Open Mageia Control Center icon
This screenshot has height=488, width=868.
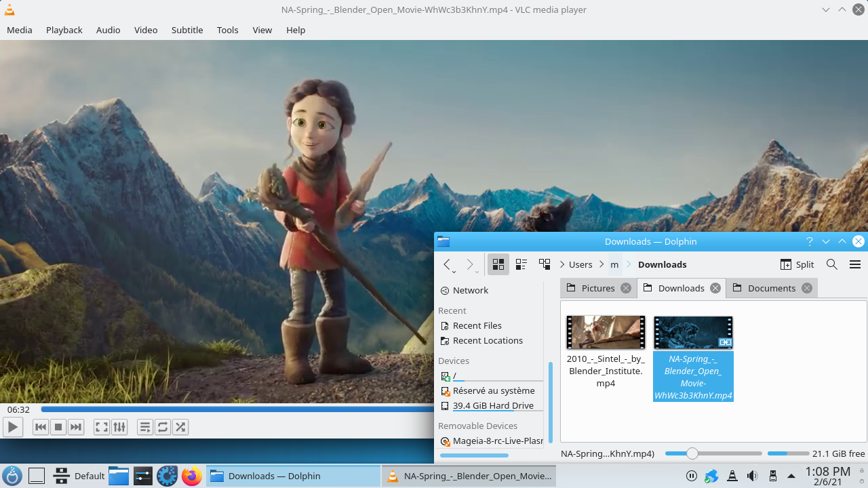167,476
